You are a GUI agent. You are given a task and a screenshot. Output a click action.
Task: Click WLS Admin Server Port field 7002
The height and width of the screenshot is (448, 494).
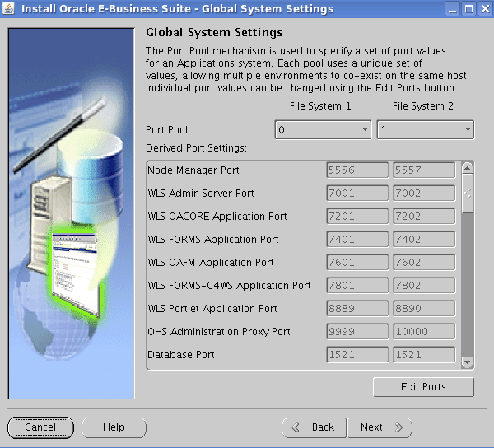point(424,194)
